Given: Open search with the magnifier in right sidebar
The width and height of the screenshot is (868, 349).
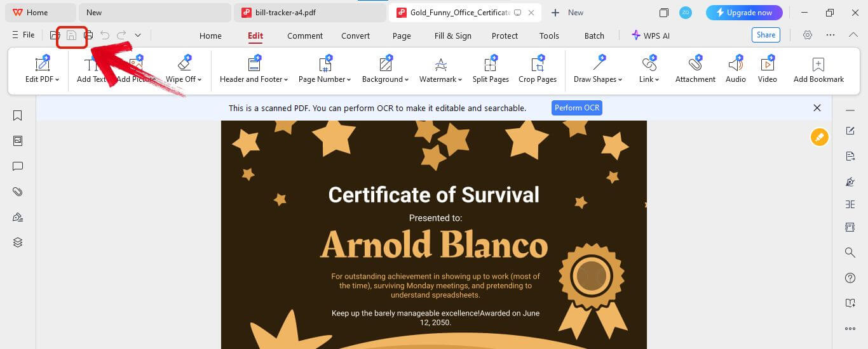Looking at the screenshot, I should pos(850,253).
